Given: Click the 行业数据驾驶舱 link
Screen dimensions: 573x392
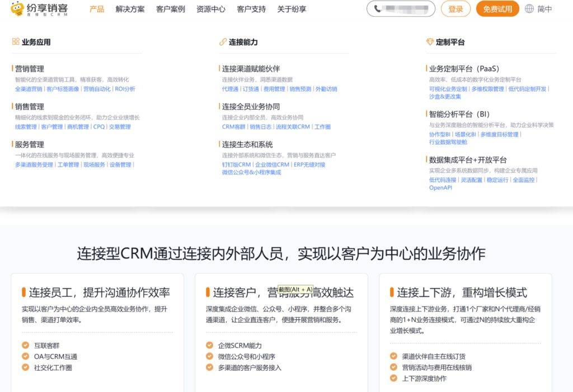Looking at the screenshot, I should 448,142.
